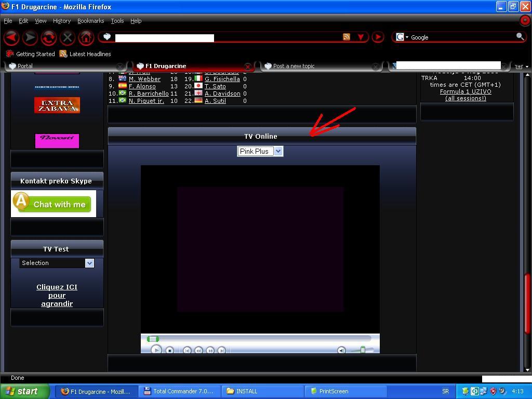Screen dimensions: 532x399
Task: Mute the media player sound
Action: click(341, 351)
